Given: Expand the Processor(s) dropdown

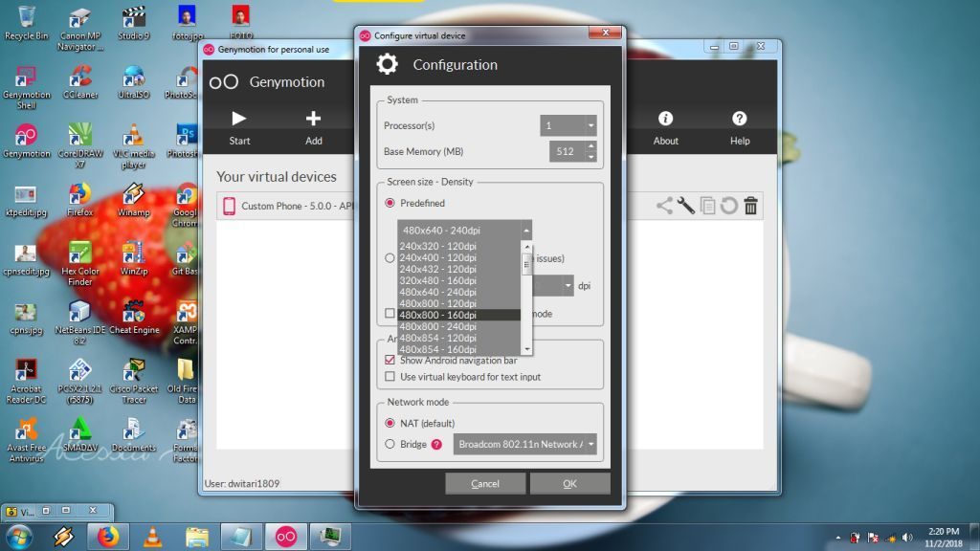Looking at the screenshot, I should [590, 125].
